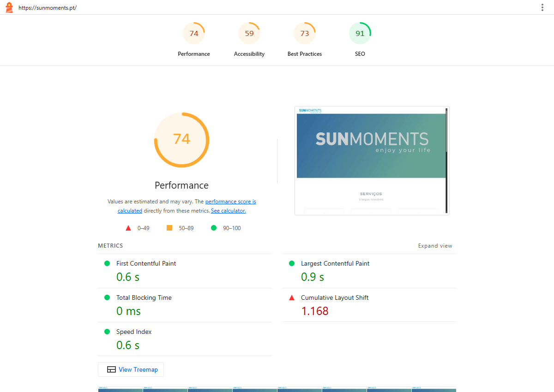Image resolution: width=554 pixels, height=392 pixels.
Task: Click the Total Blocking Time metric label
Action: click(144, 297)
